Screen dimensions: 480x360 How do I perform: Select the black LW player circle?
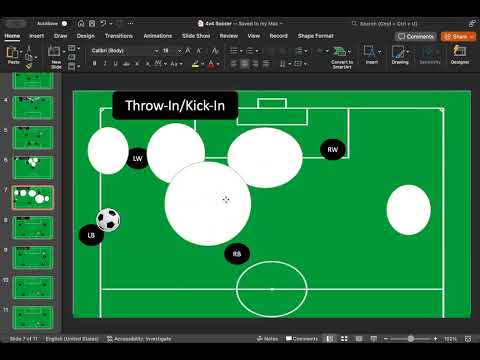(x=137, y=158)
